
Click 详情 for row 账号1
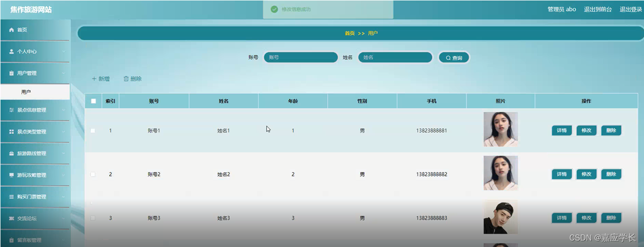pos(562,131)
